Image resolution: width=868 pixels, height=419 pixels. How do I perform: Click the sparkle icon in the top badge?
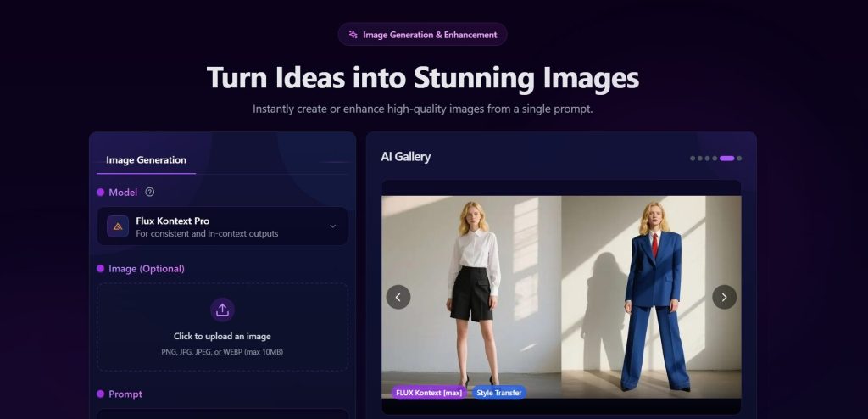coord(353,35)
